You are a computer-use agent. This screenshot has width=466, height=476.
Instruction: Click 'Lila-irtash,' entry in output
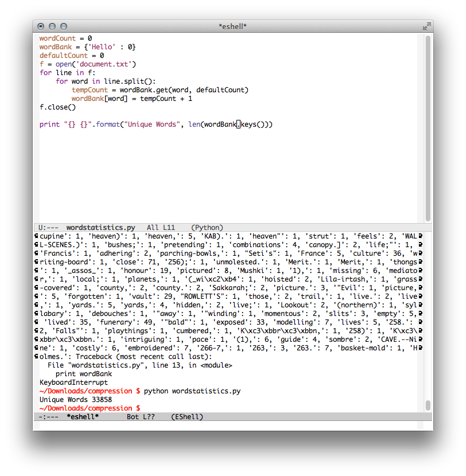point(345,279)
